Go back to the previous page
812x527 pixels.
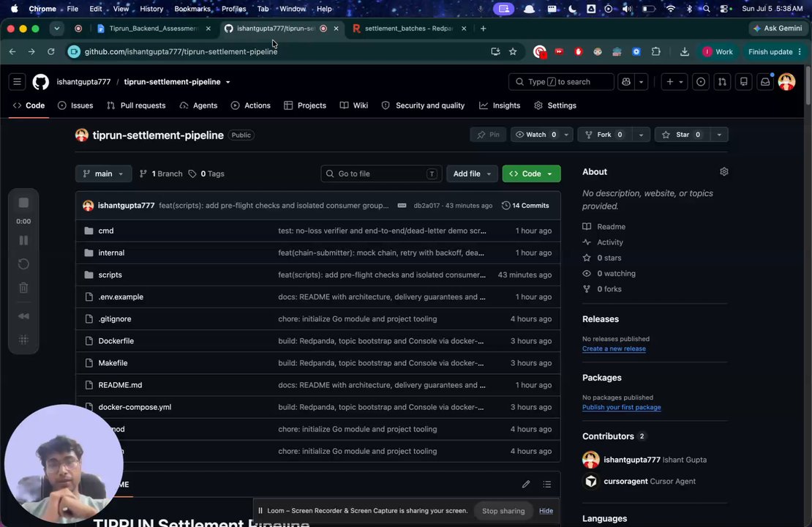tap(12, 52)
